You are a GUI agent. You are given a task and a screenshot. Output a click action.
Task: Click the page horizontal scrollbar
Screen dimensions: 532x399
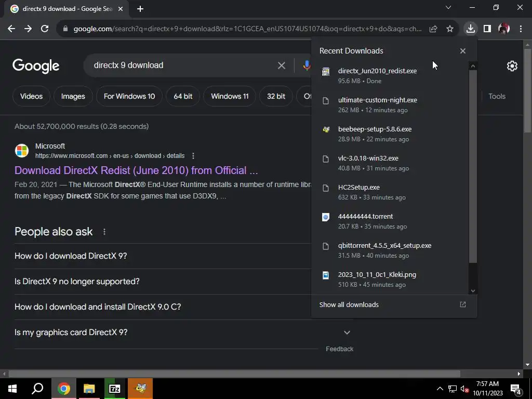[x=234, y=374]
